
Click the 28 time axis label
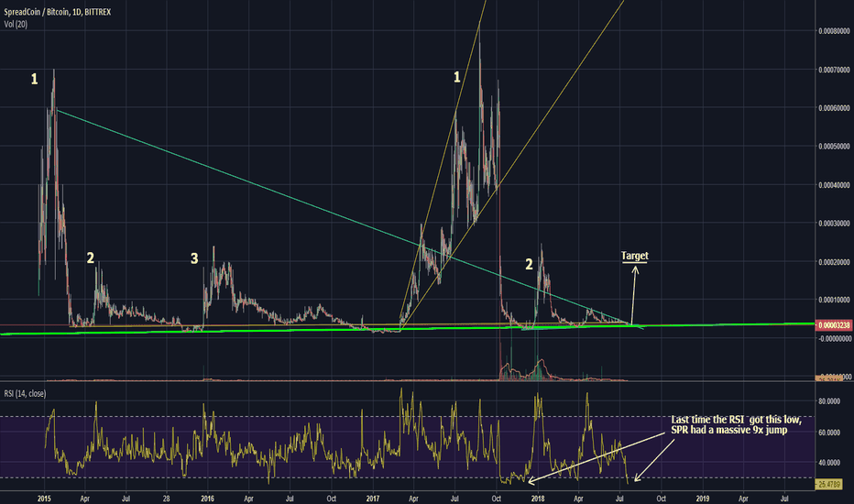[x=167, y=499]
